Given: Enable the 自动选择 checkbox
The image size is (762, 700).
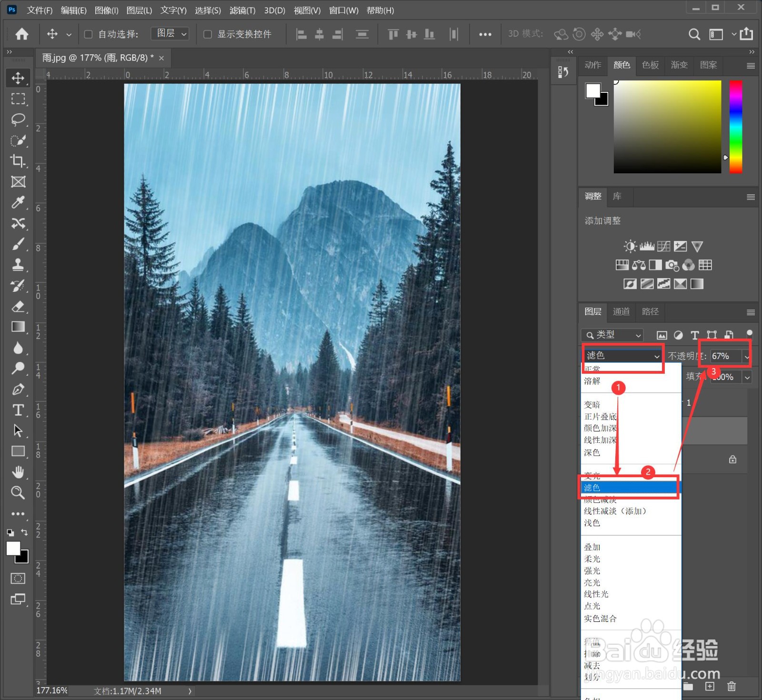Looking at the screenshot, I should pos(88,34).
